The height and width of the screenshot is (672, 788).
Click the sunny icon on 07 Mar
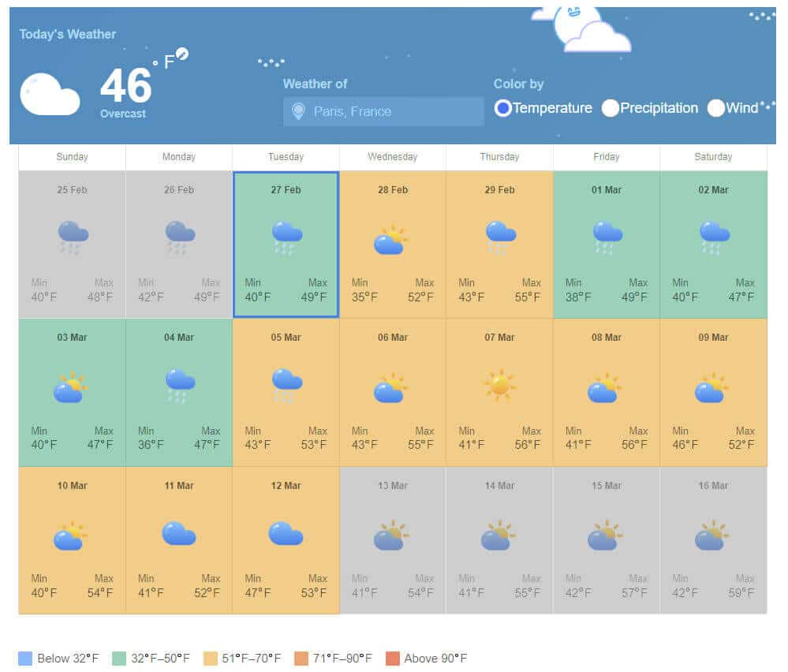click(499, 385)
